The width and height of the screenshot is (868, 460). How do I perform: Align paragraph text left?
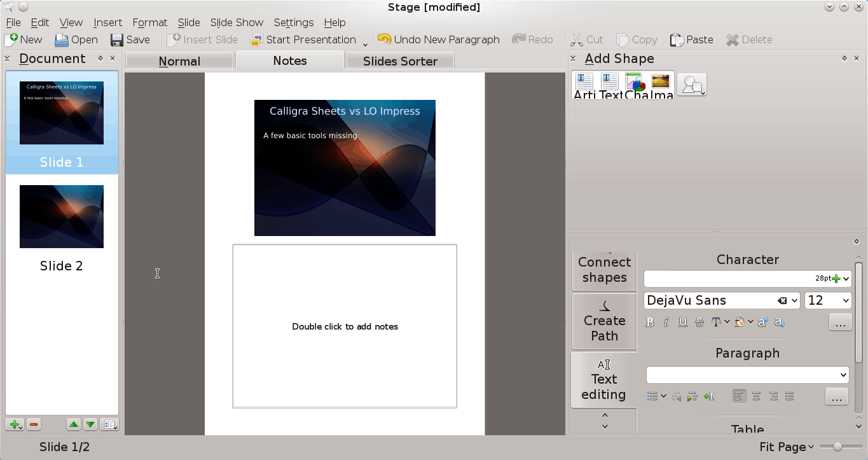pyautogui.click(x=739, y=396)
